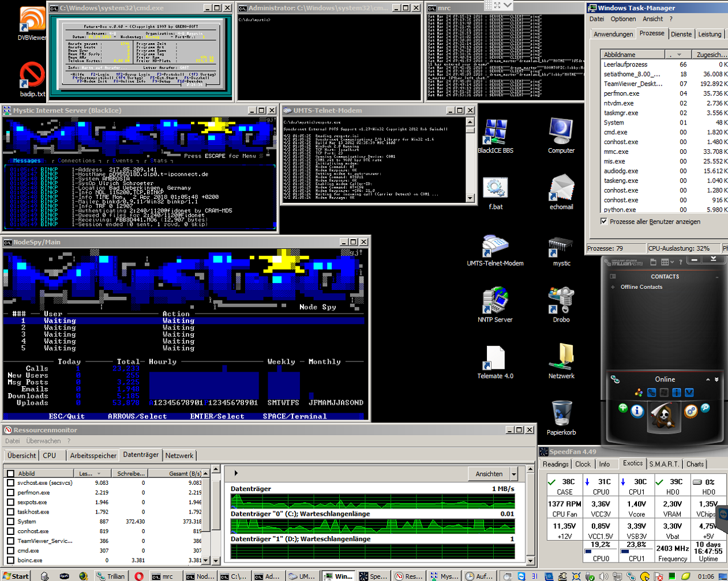Open the Ansichten dropdown arrow
The height and width of the screenshot is (581, 728).
[x=513, y=474]
